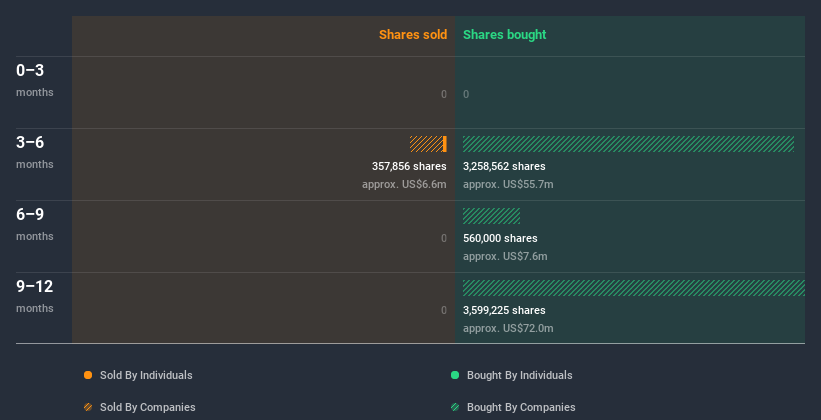Click the zero shares bought in 0–3 months
The image size is (821, 420).
pos(466,94)
